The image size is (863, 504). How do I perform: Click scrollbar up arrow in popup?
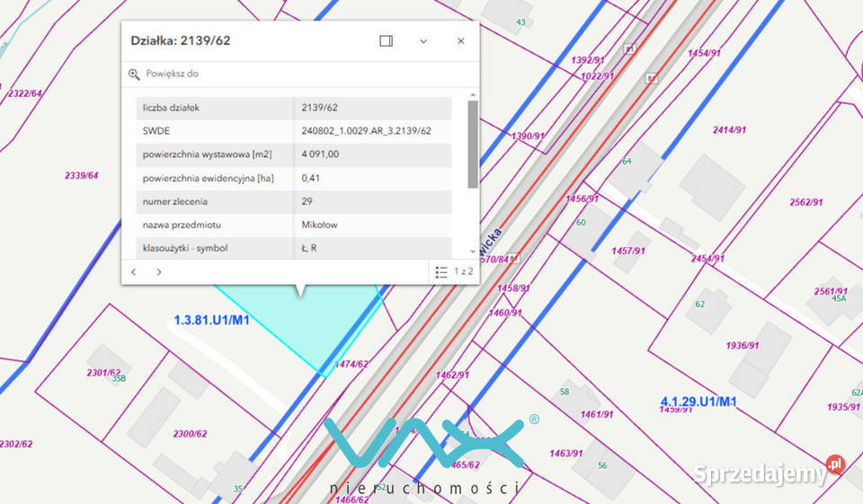click(x=473, y=95)
